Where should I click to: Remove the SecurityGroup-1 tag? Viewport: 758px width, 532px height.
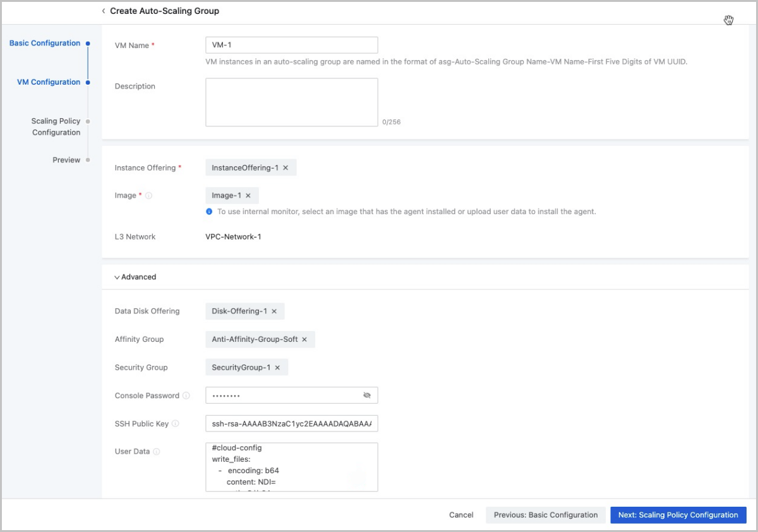(x=277, y=368)
